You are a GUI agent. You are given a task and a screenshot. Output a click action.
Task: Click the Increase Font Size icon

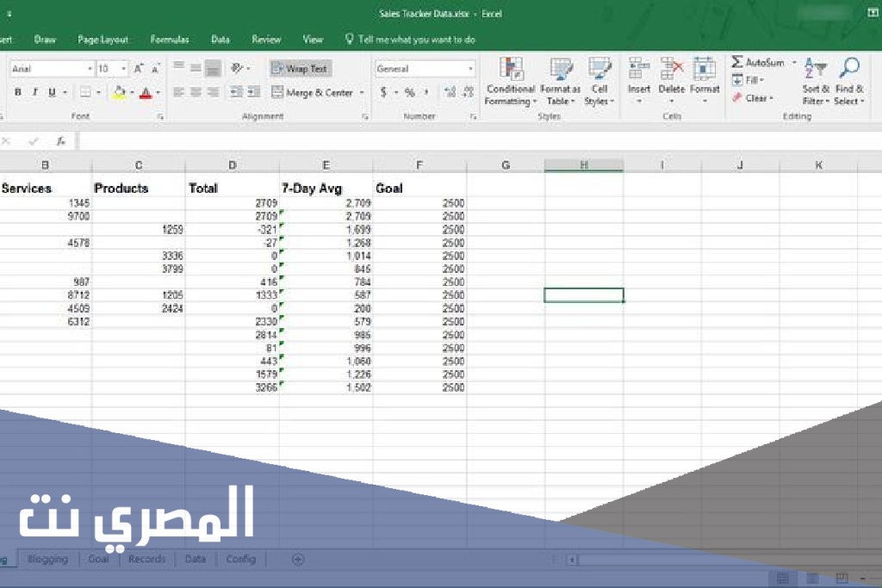click(x=139, y=69)
